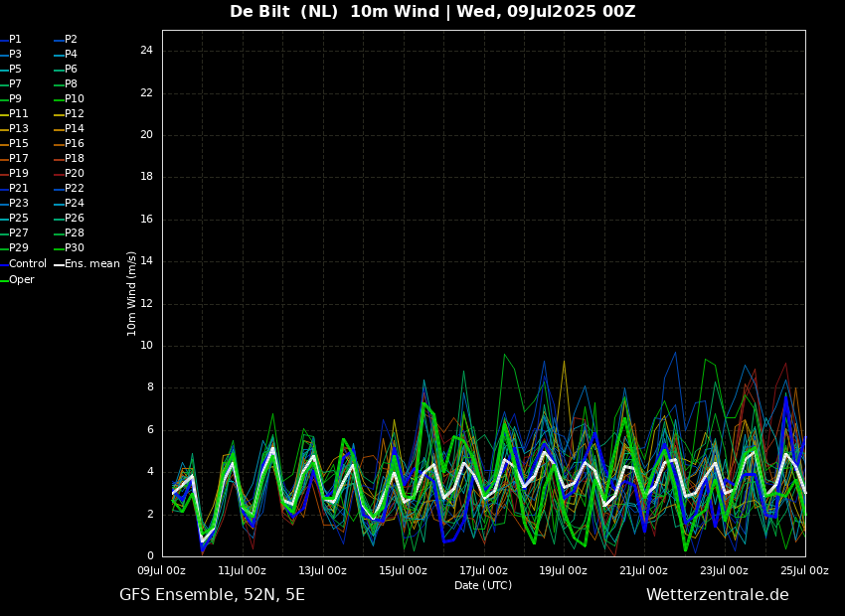Click the Wetterzentrale.de text at bottom right

[x=717, y=595]
